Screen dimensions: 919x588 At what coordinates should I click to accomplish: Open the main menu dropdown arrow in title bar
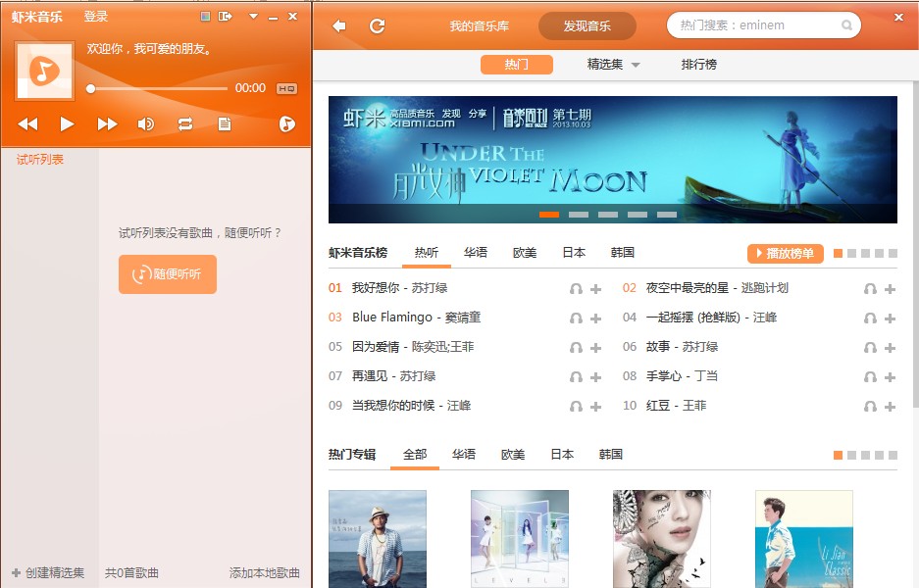click(x=253, y=17)
